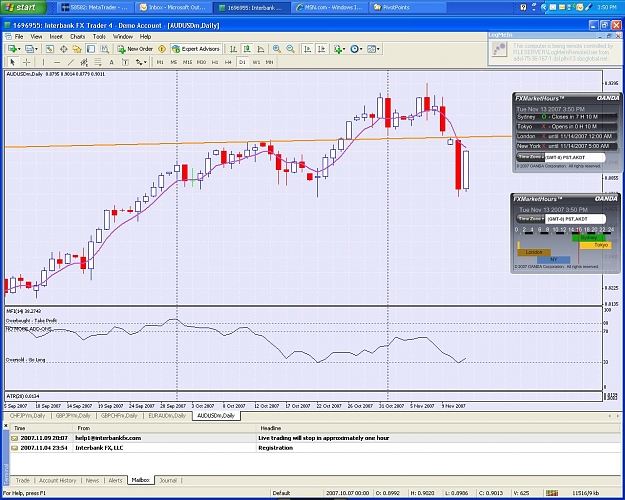Expand the Profiles dropdown arrow

36,49
